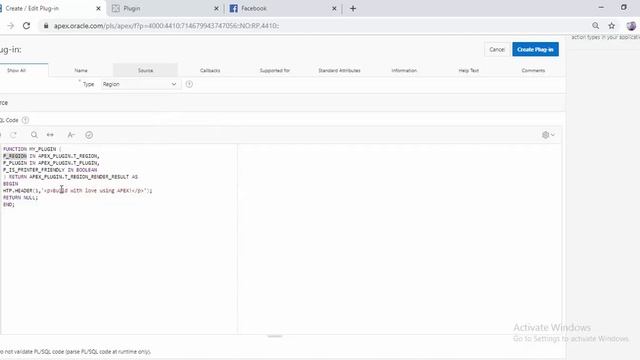Open the browser zoom search icon
The width and height of the screenshot is (640, 360).
[596, 26]
